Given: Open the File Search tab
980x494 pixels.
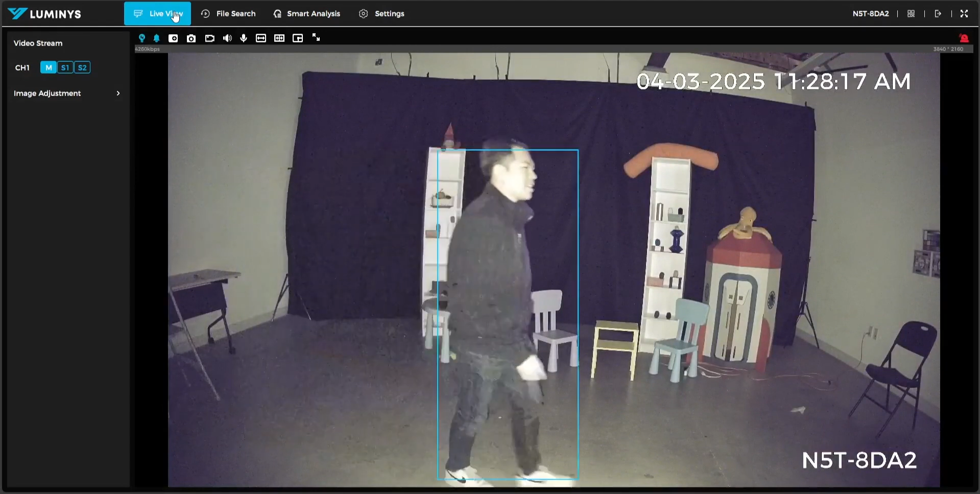Looking at the screenshot, I should [228, 14].
